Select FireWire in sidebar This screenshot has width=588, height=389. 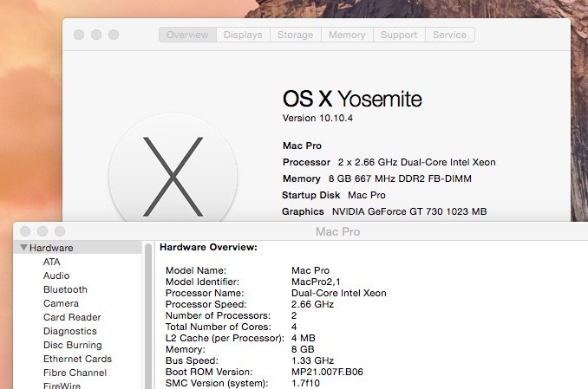pos(62,386)
